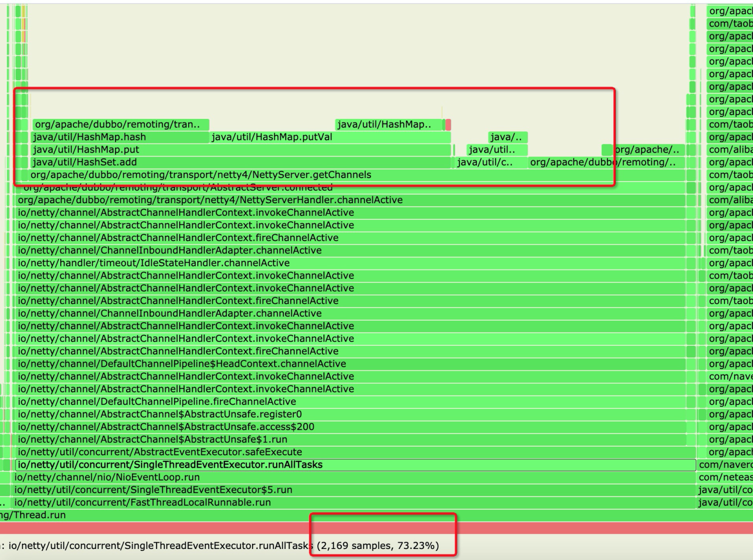Click the truncated org/apache/dubbo/remoting/.. frame
This screenshot has width=753, height=560.
tap(606, 162)
